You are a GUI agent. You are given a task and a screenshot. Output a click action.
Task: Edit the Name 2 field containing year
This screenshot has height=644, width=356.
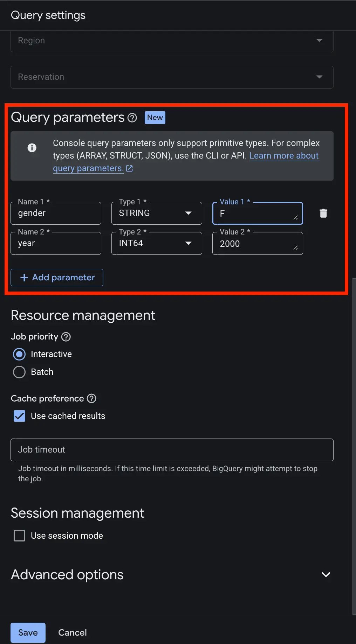(x=56, y=243)
